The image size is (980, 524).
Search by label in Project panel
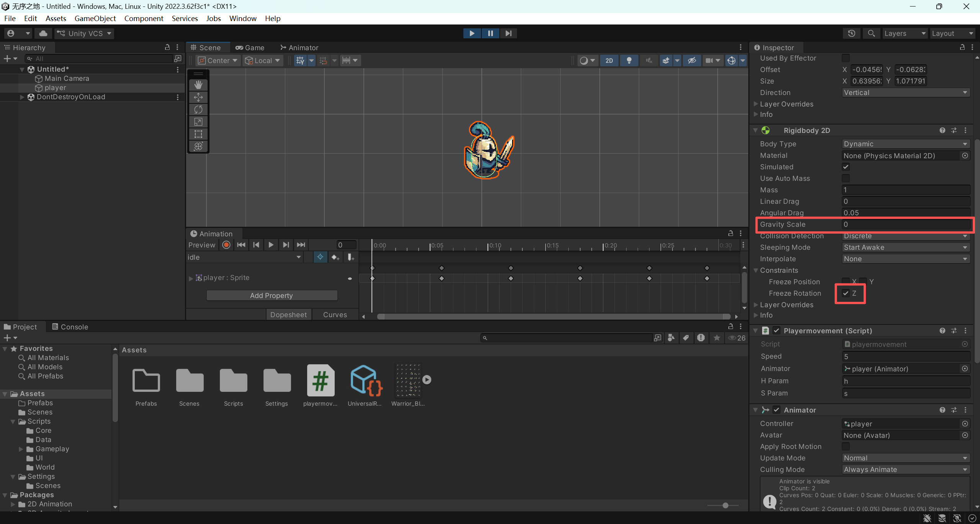686,337
